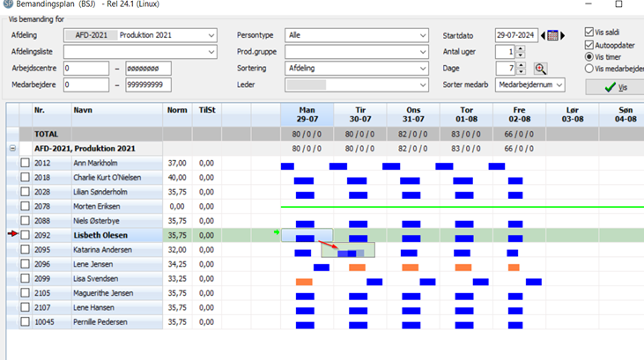Click the application icon in the title bar

pos(7,5)
